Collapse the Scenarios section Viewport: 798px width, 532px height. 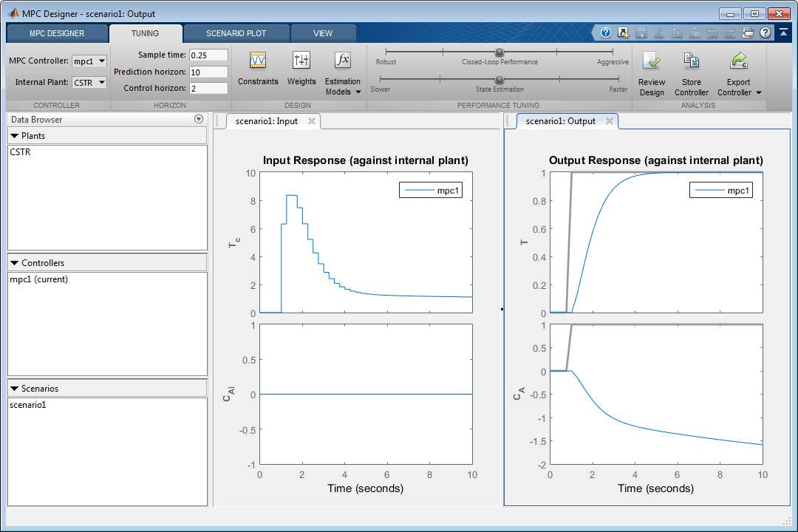coord(14,389)
